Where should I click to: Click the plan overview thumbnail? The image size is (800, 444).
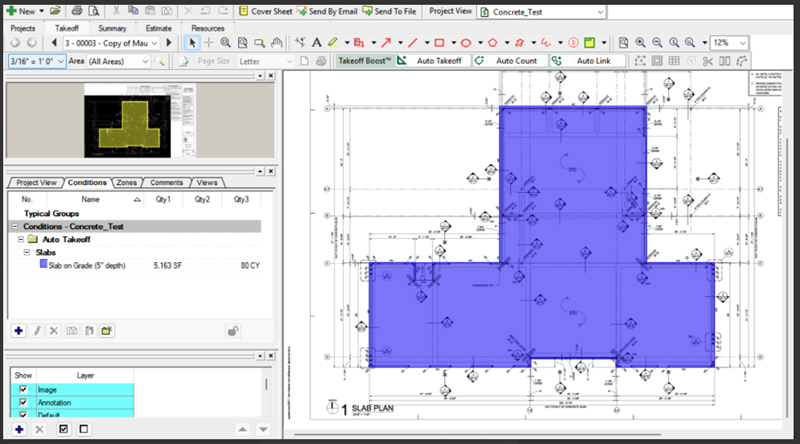(140, 120)
